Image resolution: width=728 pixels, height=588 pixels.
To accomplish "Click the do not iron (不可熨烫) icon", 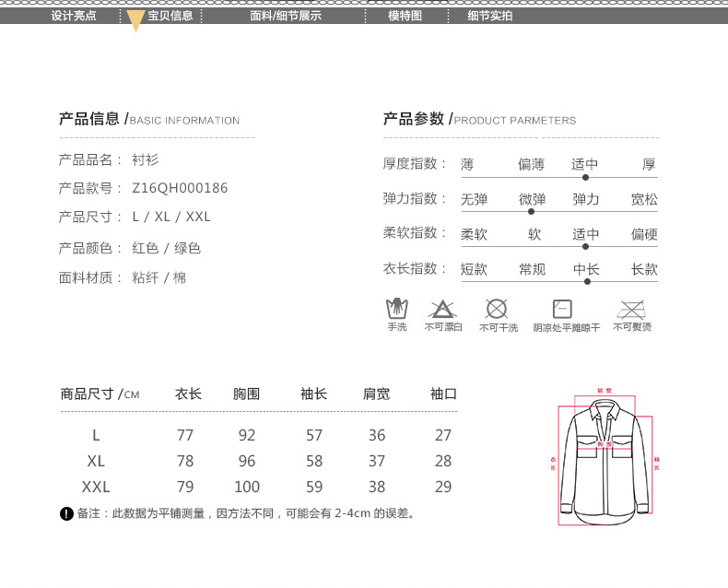I will tap(631, 309).
